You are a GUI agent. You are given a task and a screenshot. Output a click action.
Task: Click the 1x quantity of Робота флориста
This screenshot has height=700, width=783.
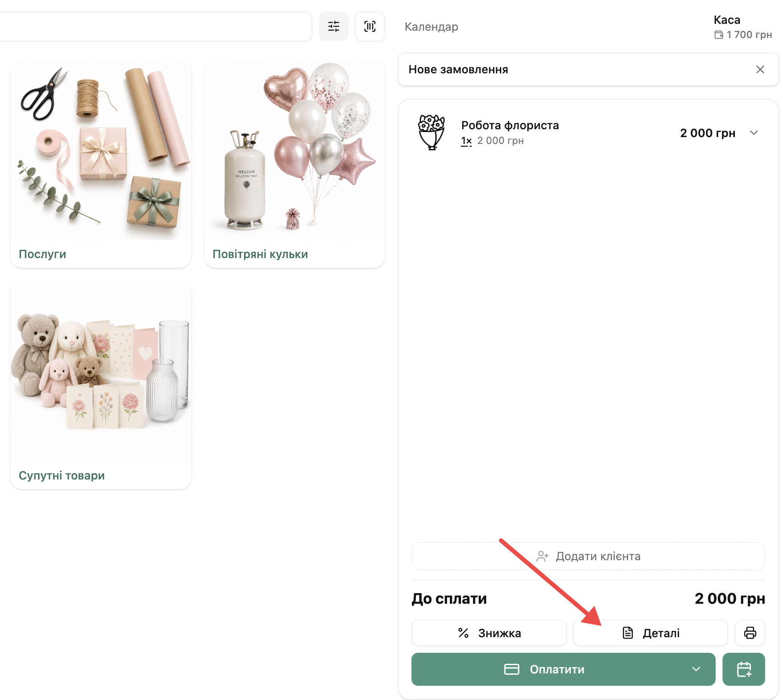466,141
